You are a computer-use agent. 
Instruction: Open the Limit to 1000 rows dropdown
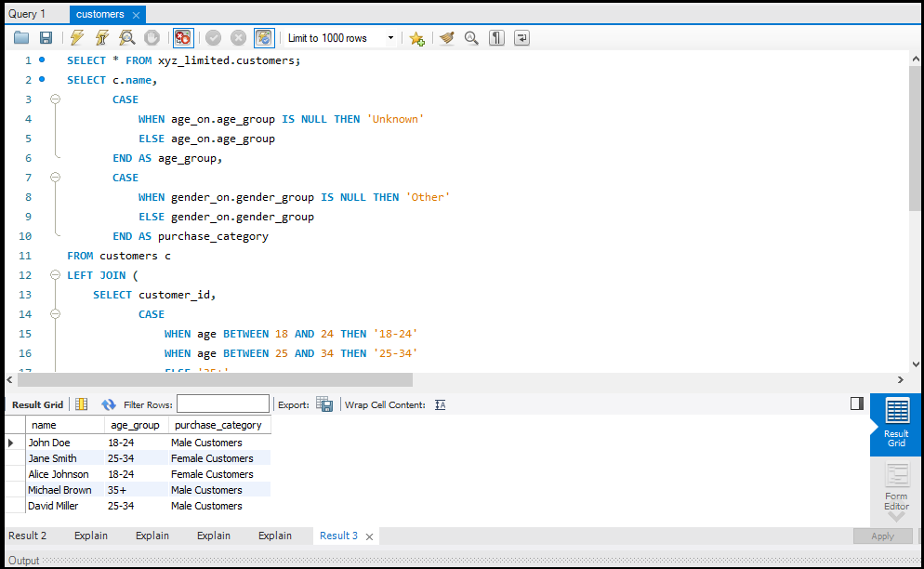pos(390,38)
